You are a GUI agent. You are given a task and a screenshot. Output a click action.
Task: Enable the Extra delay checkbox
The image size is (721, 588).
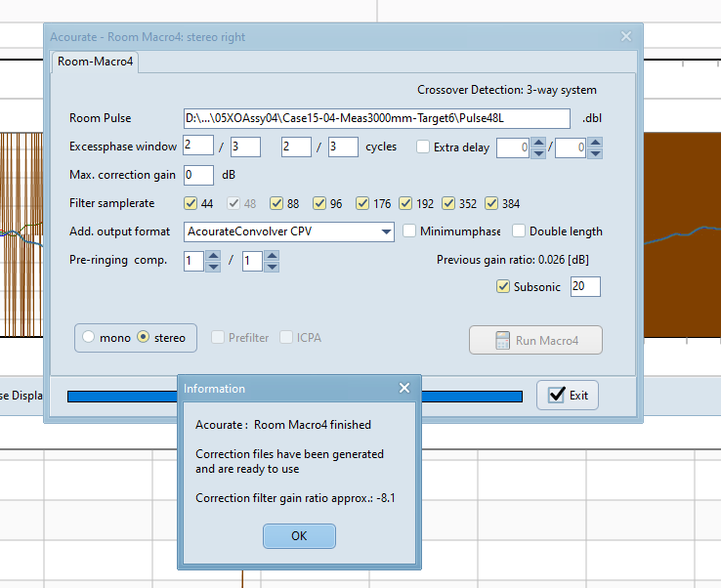(x=423, y=147)
